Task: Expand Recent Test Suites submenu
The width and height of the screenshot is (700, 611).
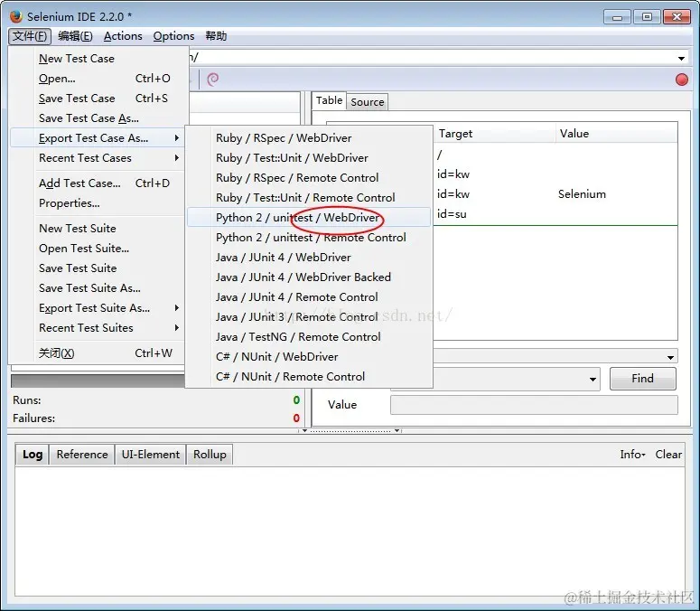Action: 98,328
